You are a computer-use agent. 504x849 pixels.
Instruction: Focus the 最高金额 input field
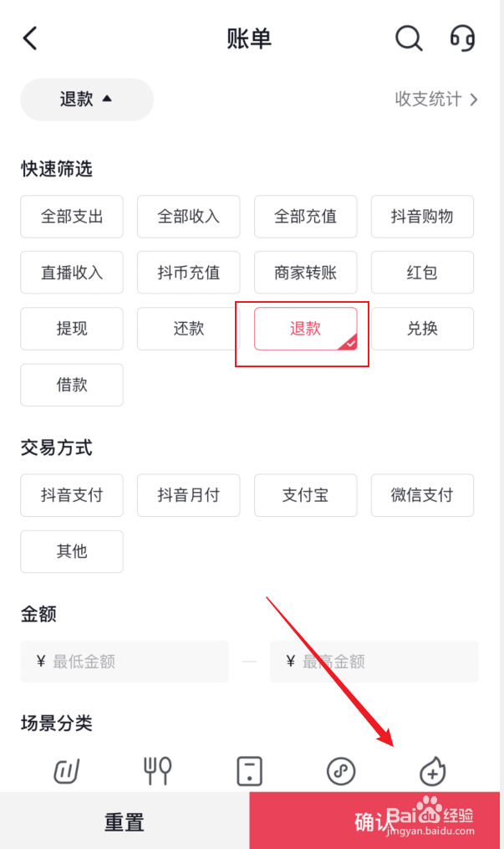(374, 661)
